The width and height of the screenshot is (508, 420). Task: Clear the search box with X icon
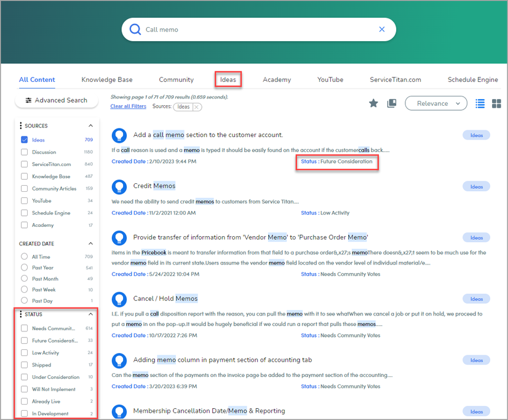point(382,30)
